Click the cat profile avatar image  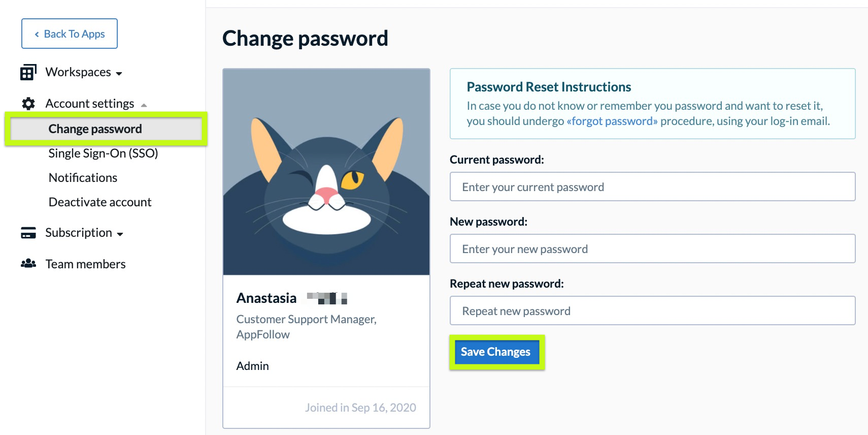(x=326, y=172)
